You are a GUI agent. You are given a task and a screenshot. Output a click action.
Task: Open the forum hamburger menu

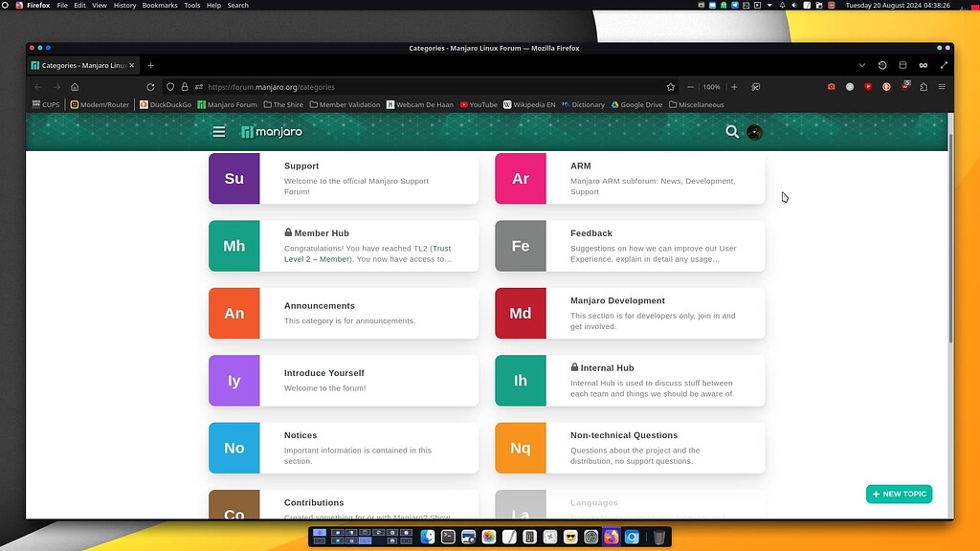click(219, 131)
